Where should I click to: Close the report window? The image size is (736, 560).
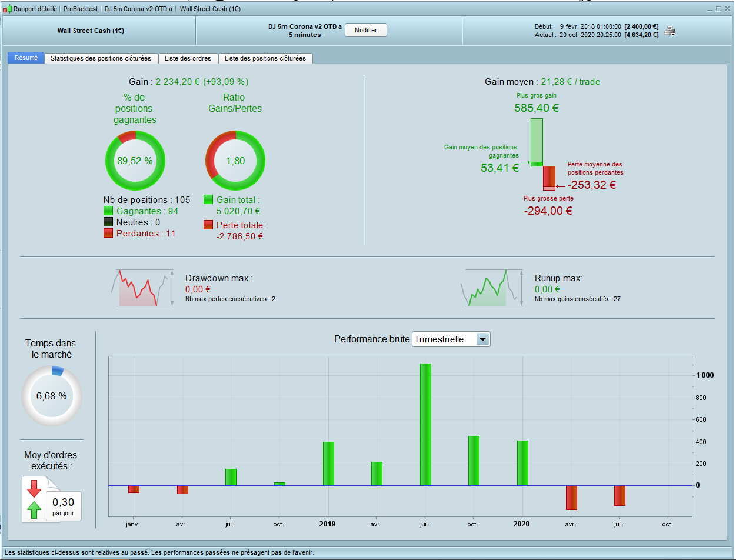click(727, 9)
